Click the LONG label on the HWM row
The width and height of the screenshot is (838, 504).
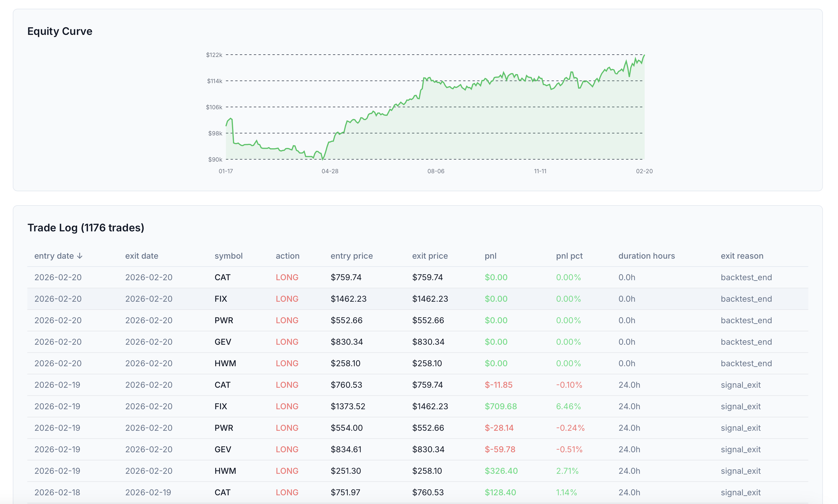[x=287, y=363]
